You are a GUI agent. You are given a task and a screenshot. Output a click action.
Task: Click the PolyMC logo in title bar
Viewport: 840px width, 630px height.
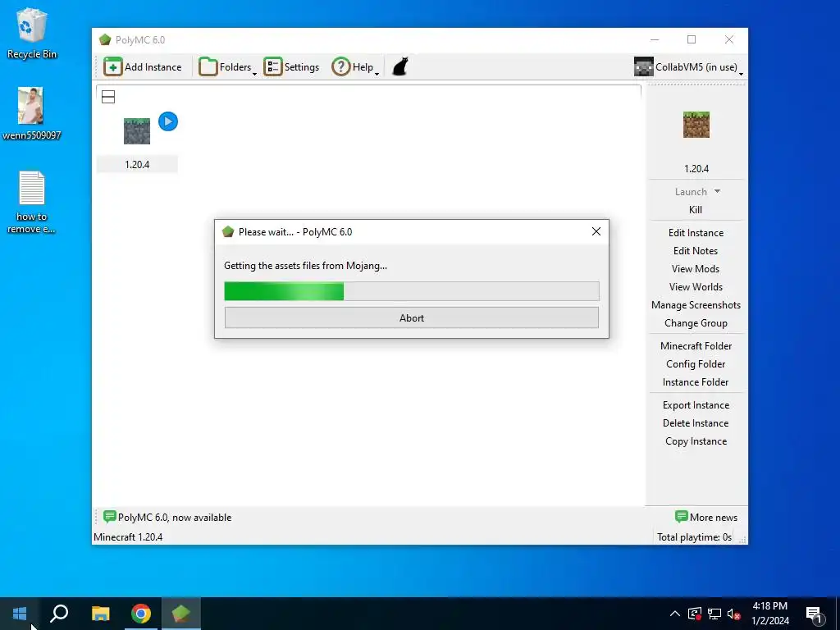105,39
